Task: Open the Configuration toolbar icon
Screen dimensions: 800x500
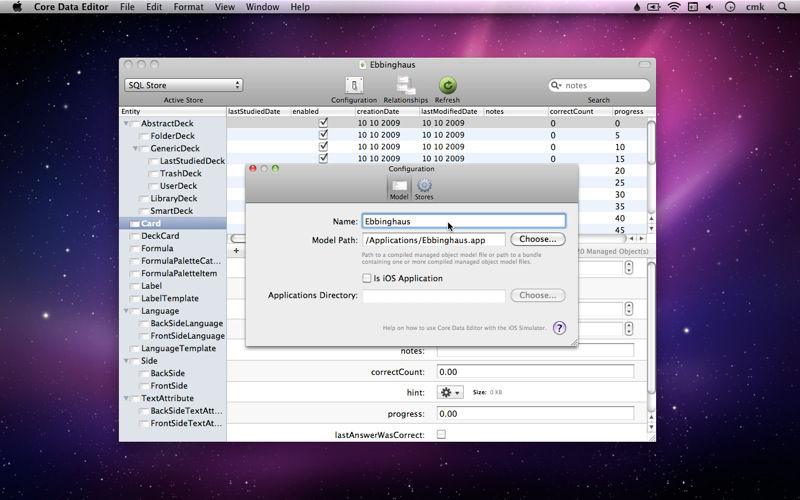Action: 354,86
